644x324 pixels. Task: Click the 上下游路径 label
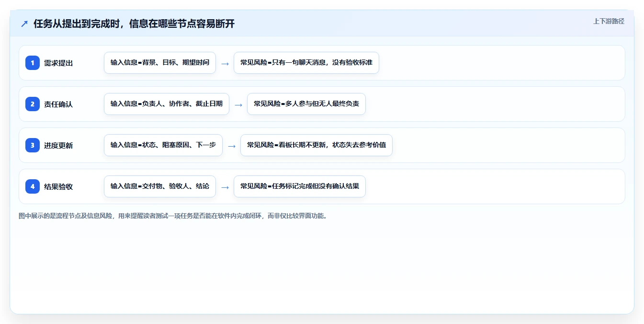609,21
